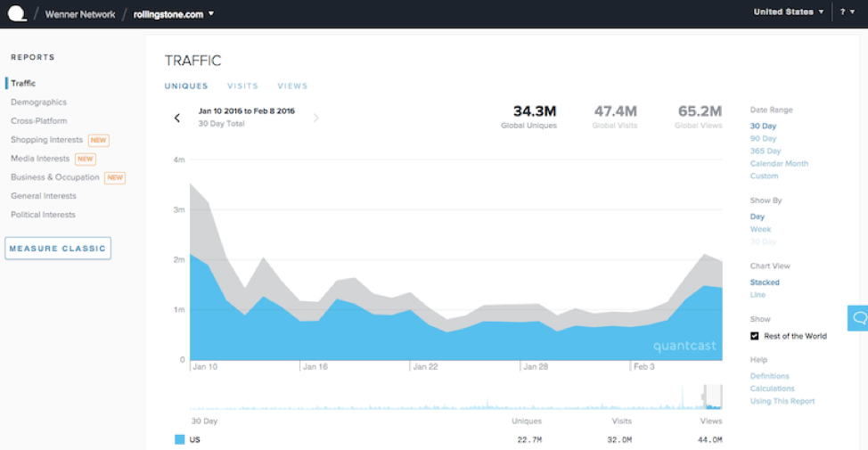
Task: Switch to the Uniques tab
Action: click(186, 86)
